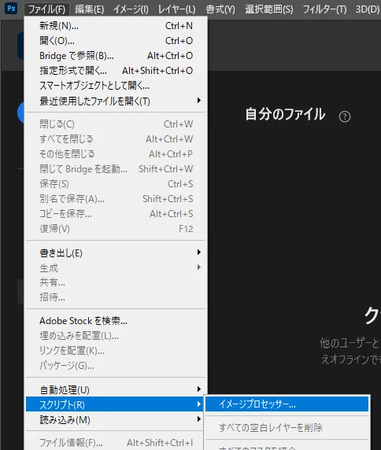Click その他を閉じる menu entry
Screen dimensions: 381x450
click(x=116, y=154)
